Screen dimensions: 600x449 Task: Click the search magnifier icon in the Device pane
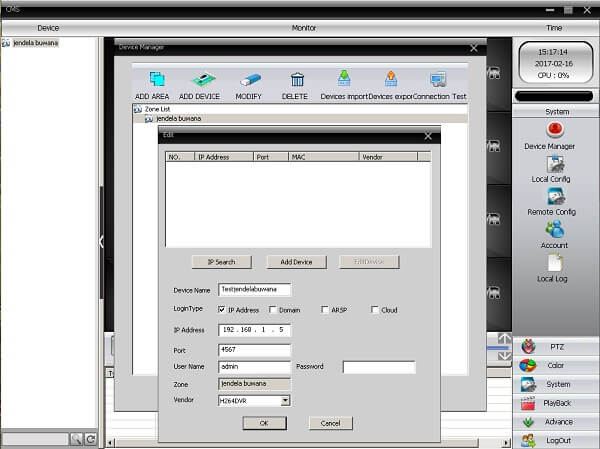[x=76, y=439]
